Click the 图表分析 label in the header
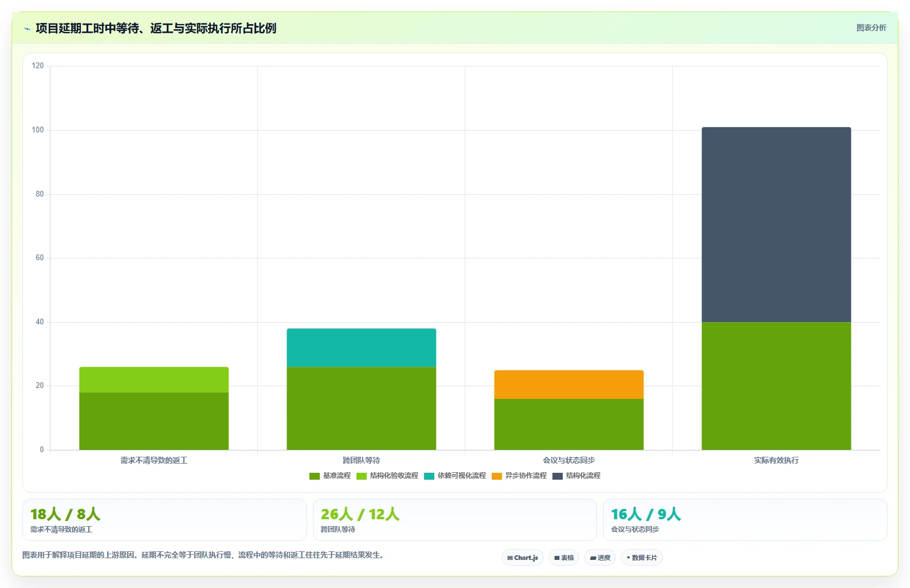The height and width of the screenshot is (588, 910). (871, 28)
